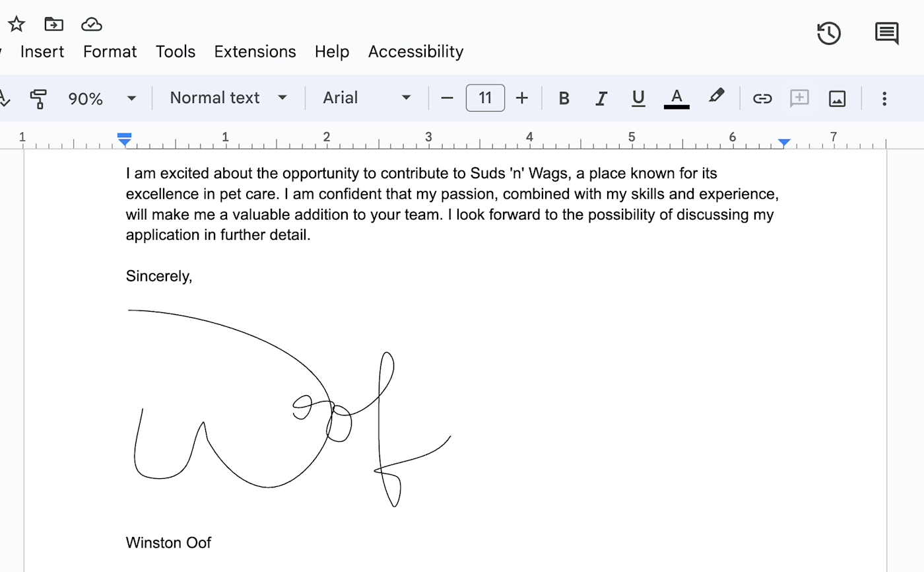The image size is (924, 572).
Task: Decrease font size with minus button
Action: [x=447, y=98]
